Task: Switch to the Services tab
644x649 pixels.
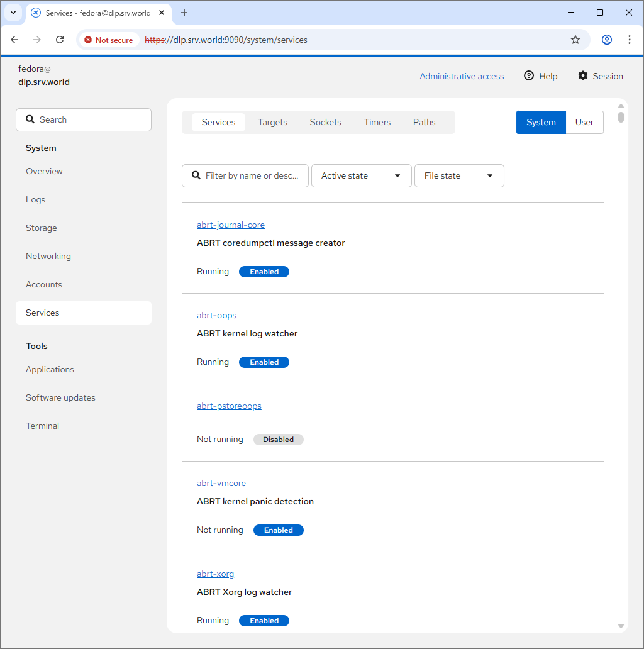Action: (x=218, y=122)
